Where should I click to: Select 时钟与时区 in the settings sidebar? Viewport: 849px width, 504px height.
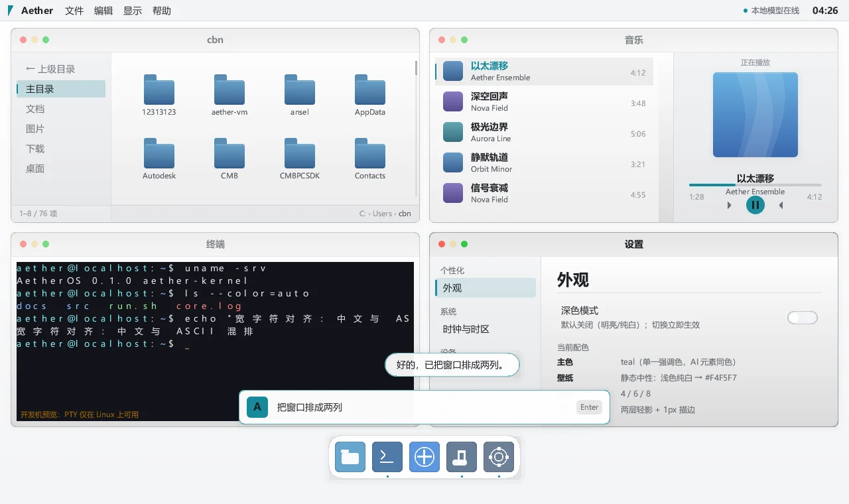486,329
